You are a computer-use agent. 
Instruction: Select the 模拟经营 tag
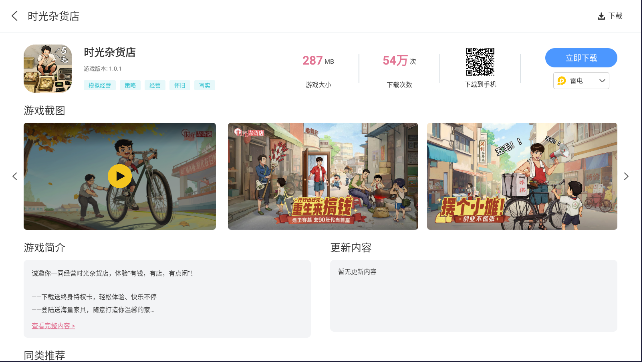click(100, 85)
